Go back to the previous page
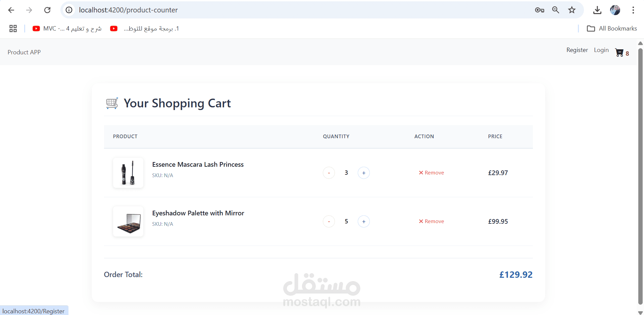The width and height of the screenshot is (644, 315). point(11,10)
